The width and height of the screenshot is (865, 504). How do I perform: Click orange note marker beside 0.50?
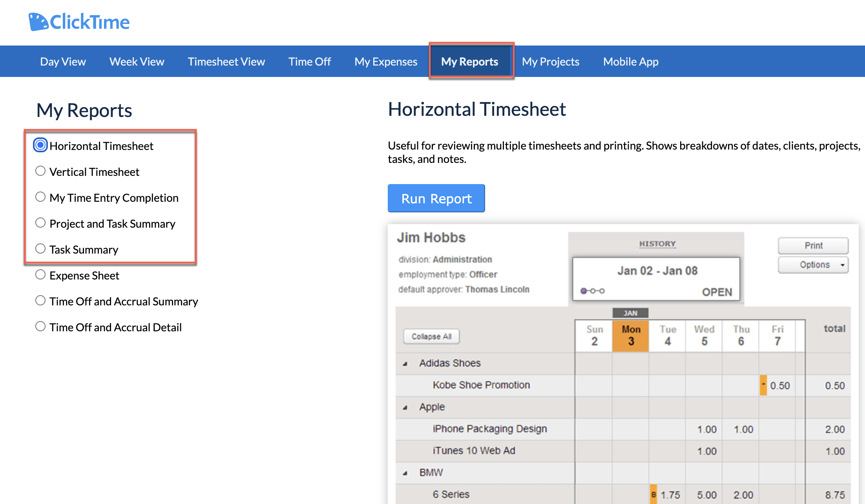(x=763, y=385)
